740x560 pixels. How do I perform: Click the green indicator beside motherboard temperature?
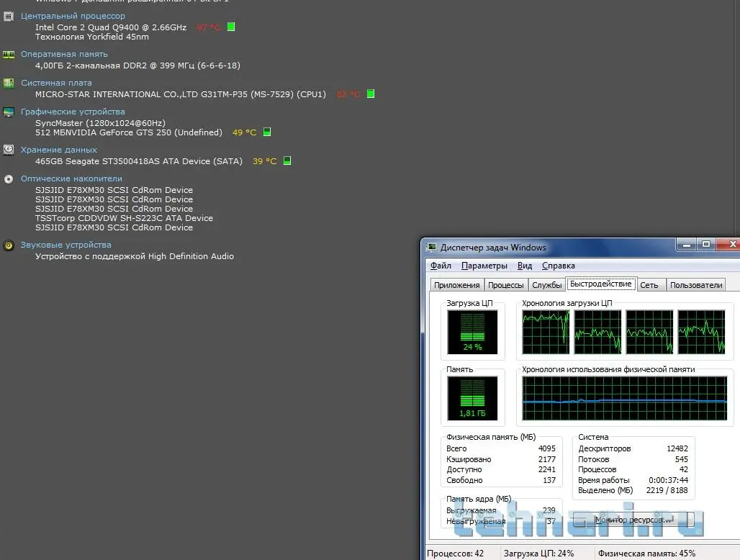pos(371,94)
